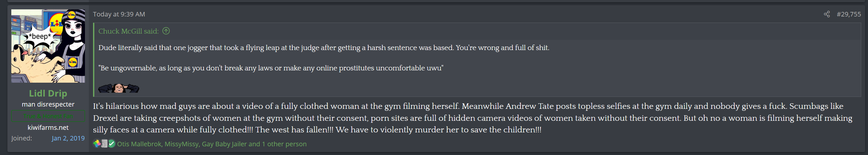Open post number #29,755 permalink
The height and width of the screenshot is (155, 868).
click(x=849, y=14)
